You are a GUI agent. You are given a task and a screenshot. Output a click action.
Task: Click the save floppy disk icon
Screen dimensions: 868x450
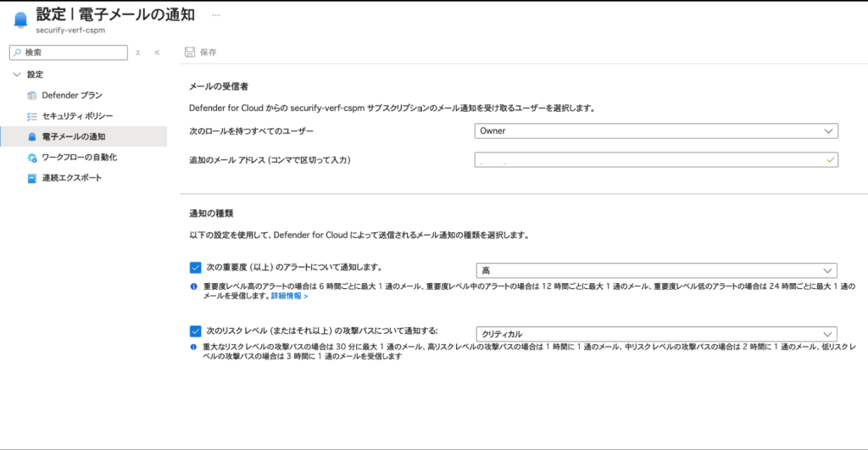tap(190, 53)
